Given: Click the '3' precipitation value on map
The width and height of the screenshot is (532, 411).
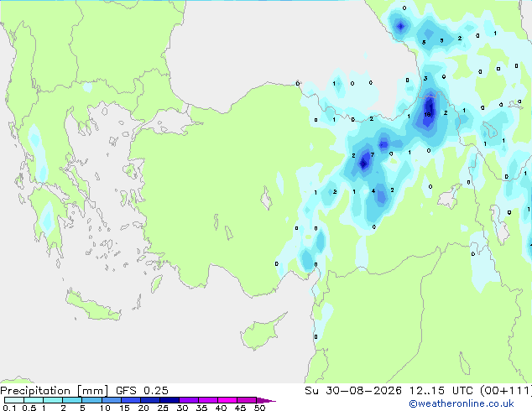Looking at the screenshot, I should pyautogui.click(x=425, y=79).
